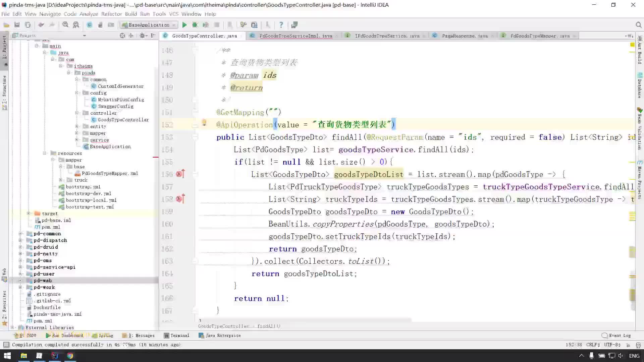Open the Spring tool window
Screen dimensions: 644x362
point(103,336)
